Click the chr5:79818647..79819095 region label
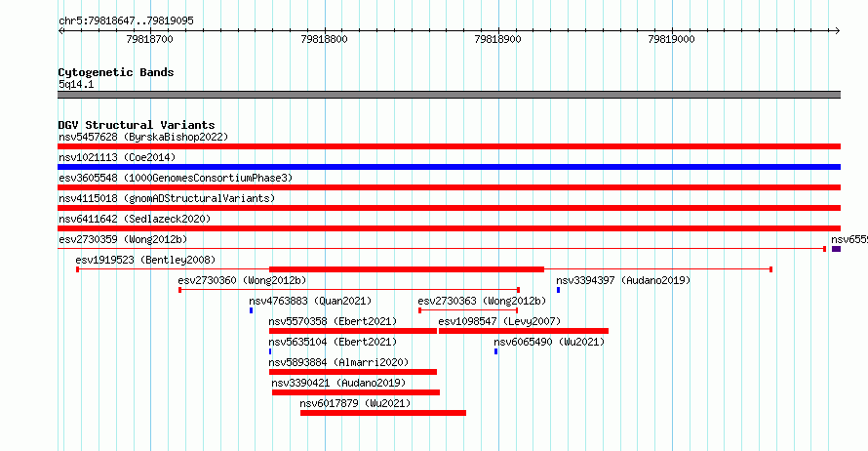868x451 pixels. coord(126,20)
